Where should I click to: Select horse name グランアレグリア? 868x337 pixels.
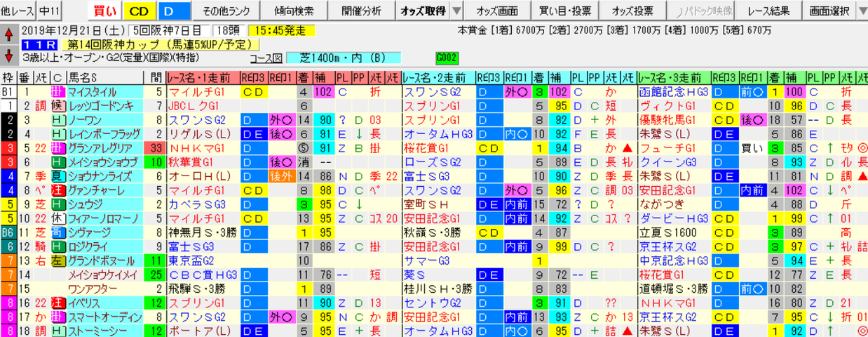104,147
